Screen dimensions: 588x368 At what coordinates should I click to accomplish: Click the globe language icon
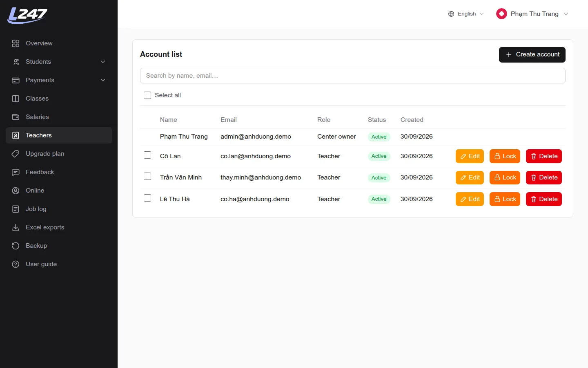(x=451, y=14)
